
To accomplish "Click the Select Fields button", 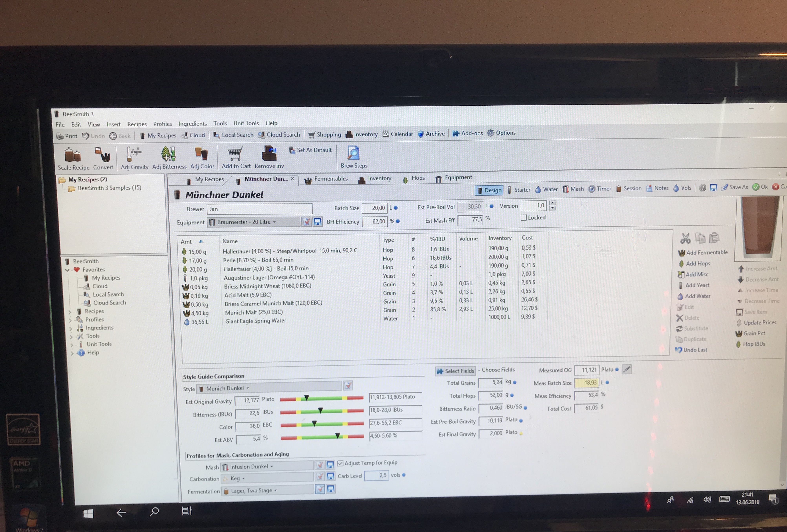I will [455, 371].
